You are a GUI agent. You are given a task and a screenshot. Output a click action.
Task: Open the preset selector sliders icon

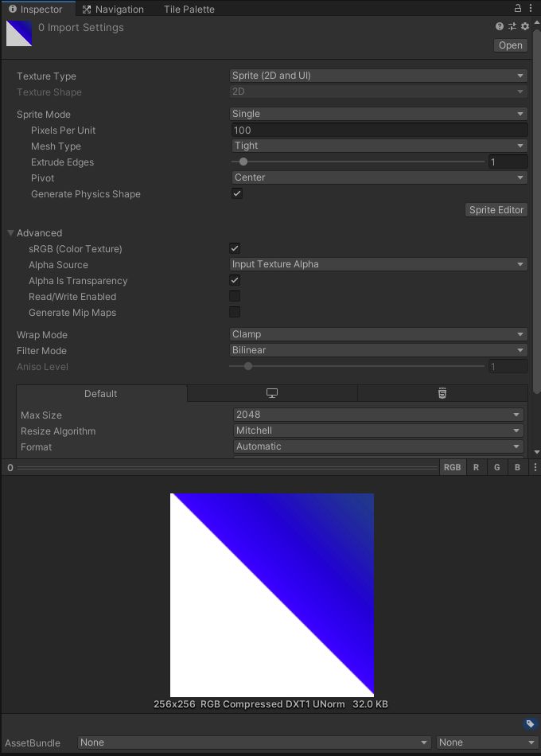512,26
